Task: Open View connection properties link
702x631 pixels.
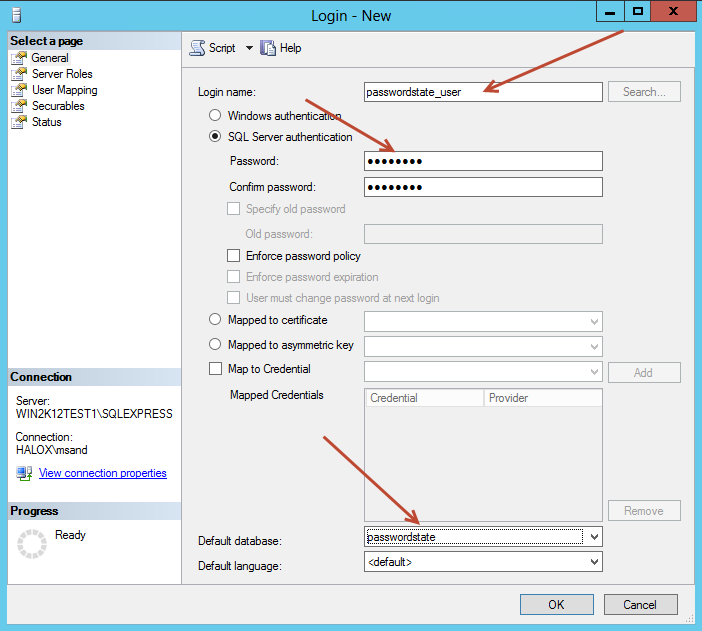Action: click(x=102, y=473)
